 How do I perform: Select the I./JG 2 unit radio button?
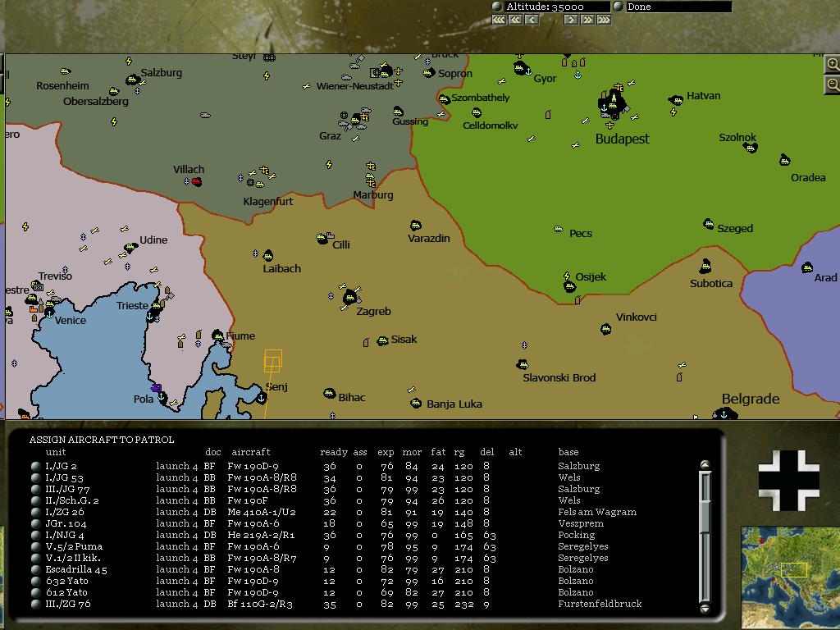pos(36,467)
